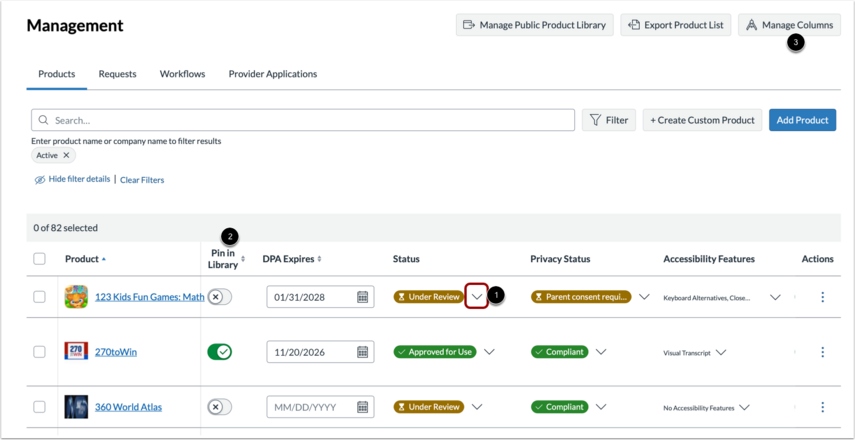The width and height of the screenshot is (855, 440).
Task: Open Manage Columns
Action: [x=789, y=25]
